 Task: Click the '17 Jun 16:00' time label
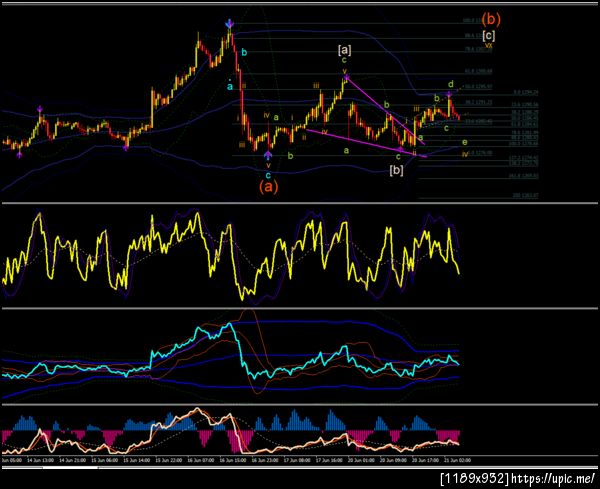[329, 460]
